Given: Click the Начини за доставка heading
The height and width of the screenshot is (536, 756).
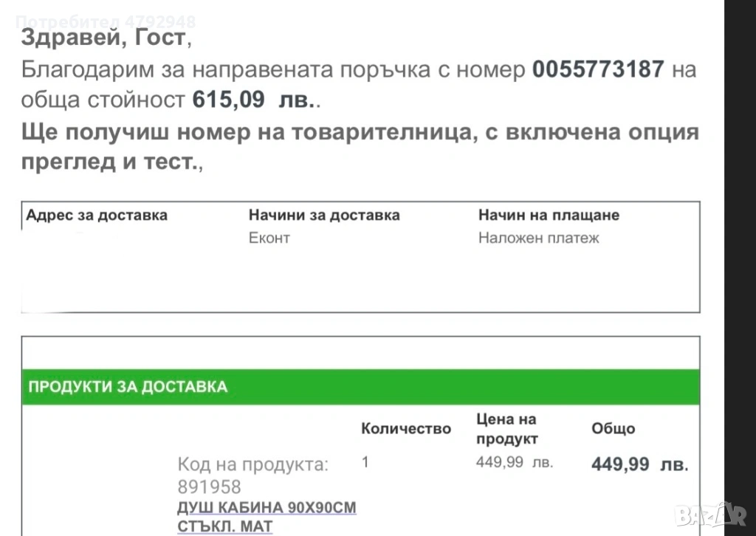Looking at the screenshot, I should [x=324, y=216].
